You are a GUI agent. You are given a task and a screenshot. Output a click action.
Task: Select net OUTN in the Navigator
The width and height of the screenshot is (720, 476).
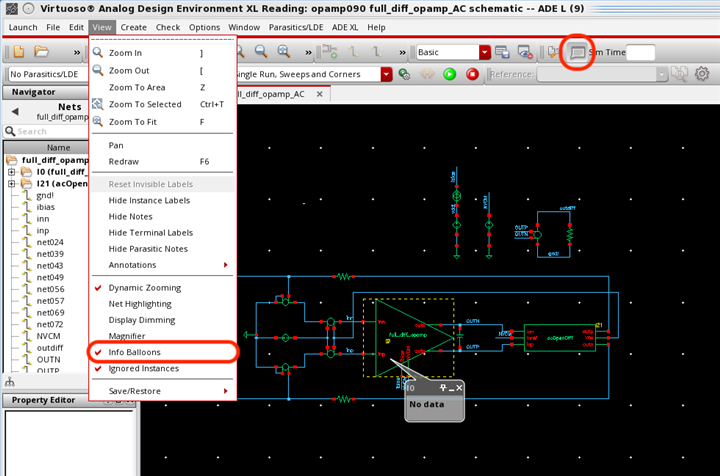(48, 359)
